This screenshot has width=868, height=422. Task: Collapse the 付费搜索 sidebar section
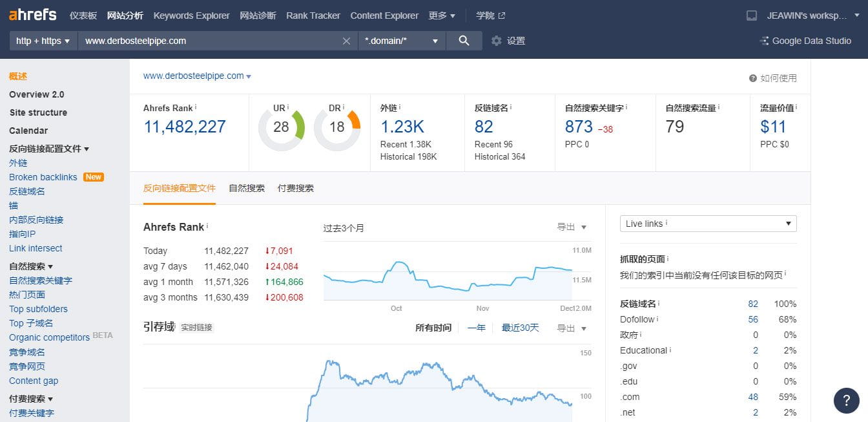31,399
